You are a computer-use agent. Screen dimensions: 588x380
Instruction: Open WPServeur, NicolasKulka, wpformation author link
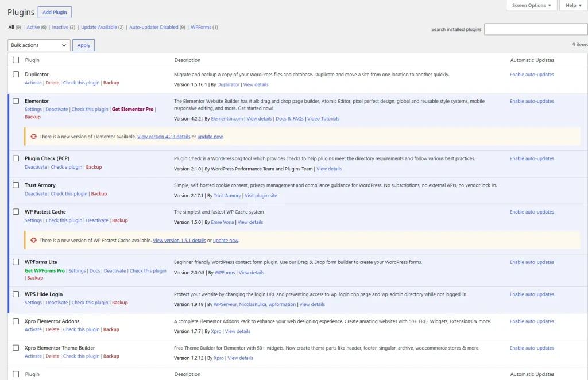tap(254, 304)
